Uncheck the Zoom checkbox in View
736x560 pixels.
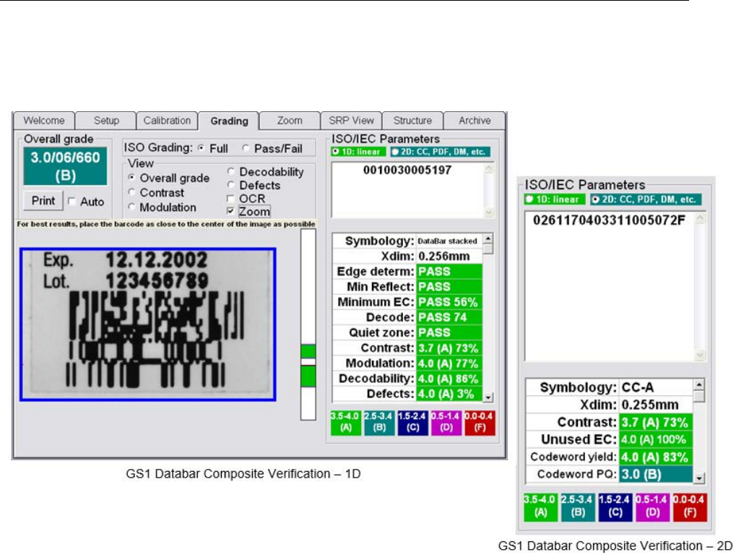pyautogui.click(x=230, y=211)
